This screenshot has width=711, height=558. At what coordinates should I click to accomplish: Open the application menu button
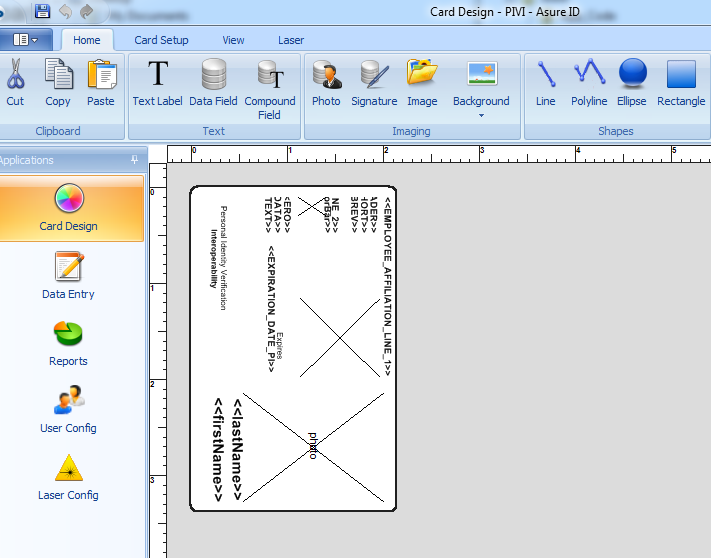[x=26, y=40]
